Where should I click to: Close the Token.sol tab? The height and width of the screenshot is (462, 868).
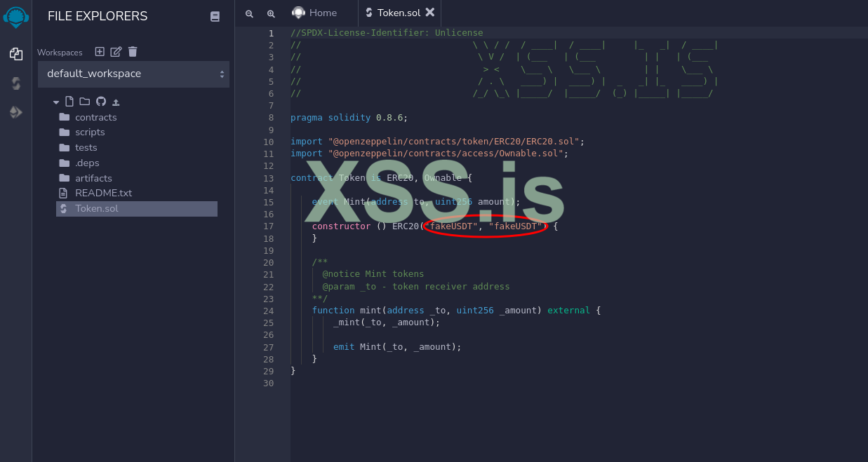430,12
